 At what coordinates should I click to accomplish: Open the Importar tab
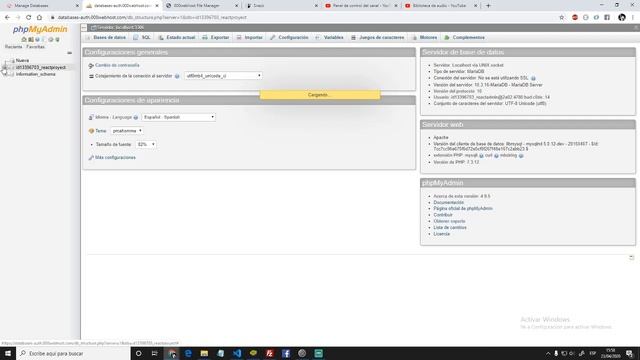click(249, 38)
